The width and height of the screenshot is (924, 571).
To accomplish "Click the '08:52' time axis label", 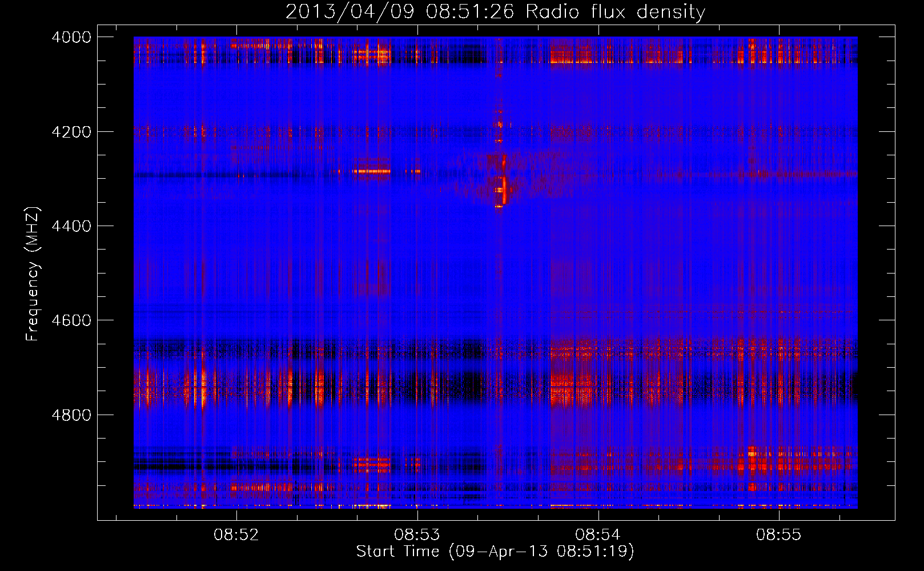I will (236, 535).
